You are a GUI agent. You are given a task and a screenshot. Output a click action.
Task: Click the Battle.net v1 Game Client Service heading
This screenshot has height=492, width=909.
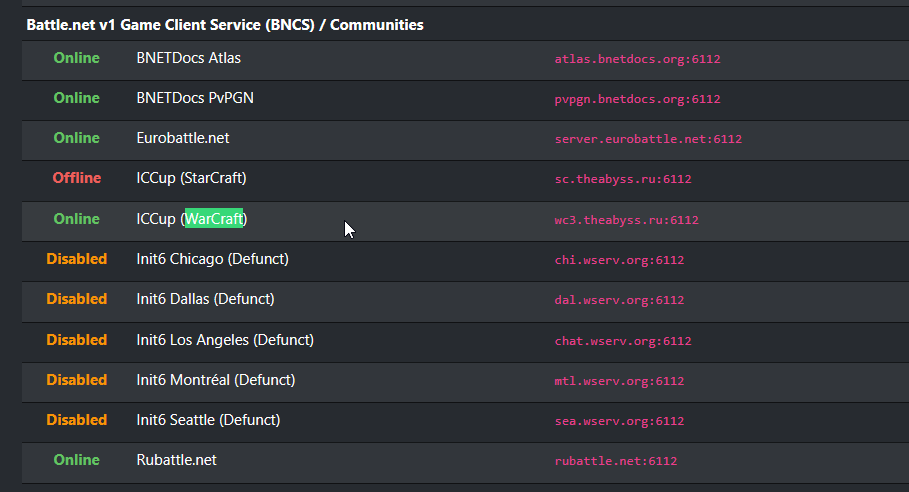click(x=225, y=24)
